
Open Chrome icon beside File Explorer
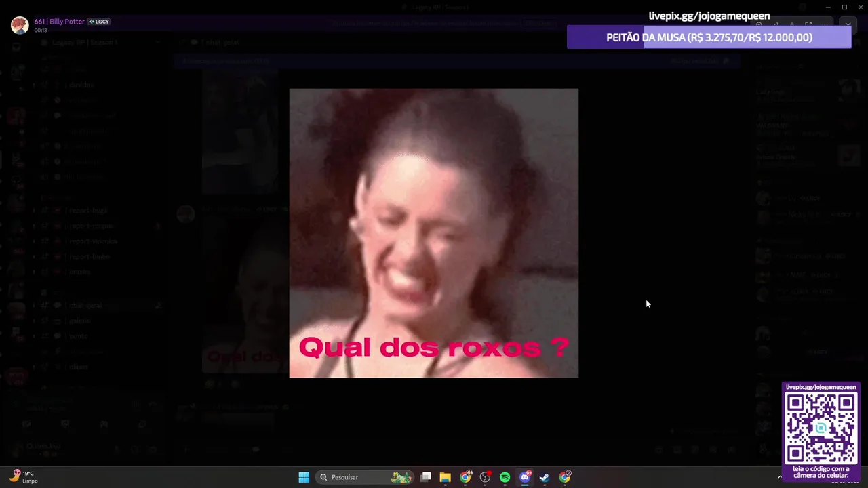pos(465,477)
